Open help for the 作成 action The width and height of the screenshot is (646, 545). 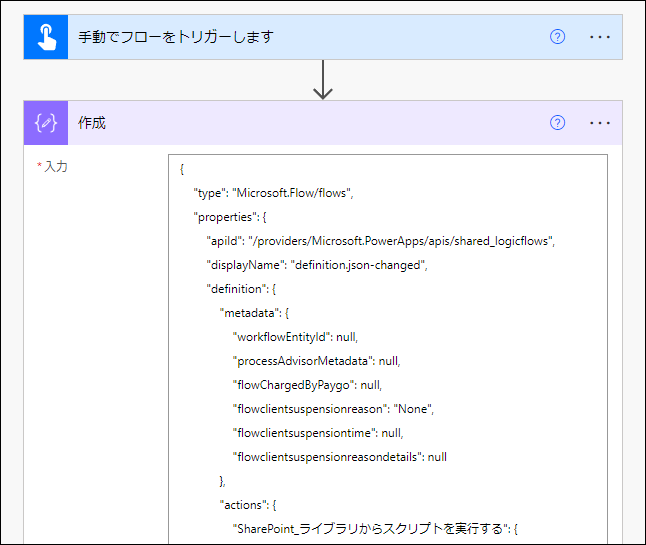[557, 123]
